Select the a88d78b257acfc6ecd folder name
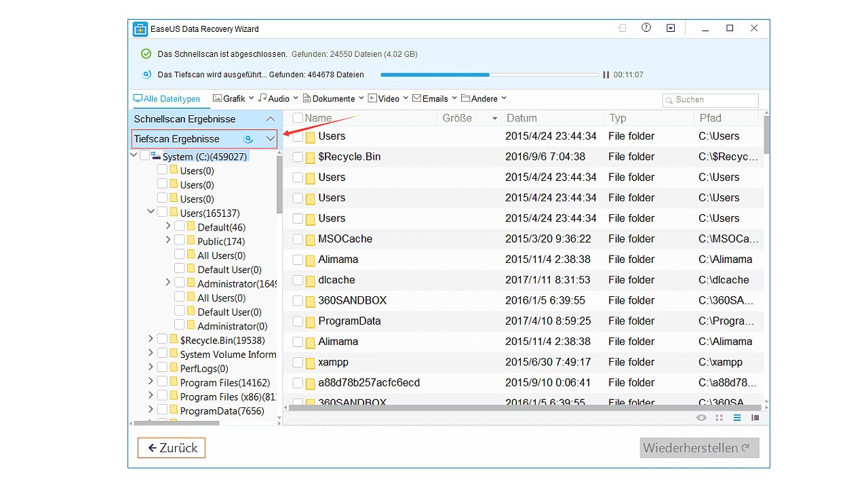 tap(369, 383)
